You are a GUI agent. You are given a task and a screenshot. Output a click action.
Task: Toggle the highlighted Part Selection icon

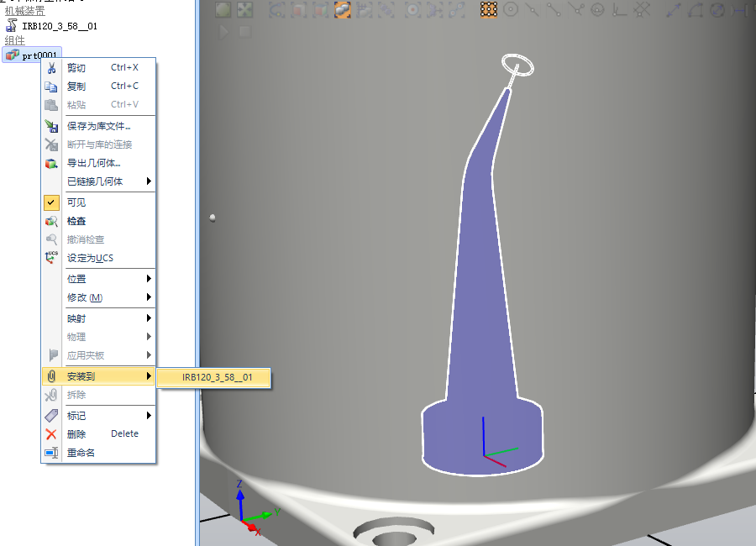coord(343,9)
